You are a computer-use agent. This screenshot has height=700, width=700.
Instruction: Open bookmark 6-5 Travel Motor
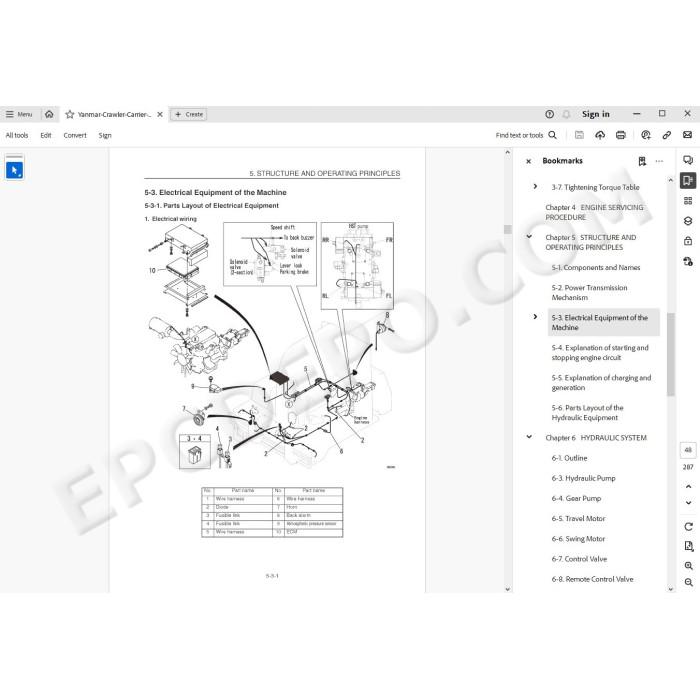pyautogui.click(x=578, y=518)
